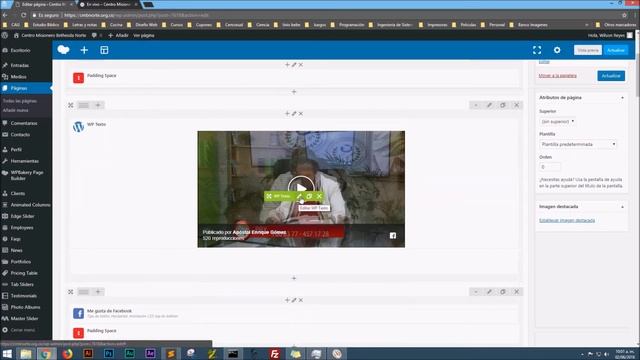Click Actualizar button in the publish box
640x360 pixels.
(611, 76)
